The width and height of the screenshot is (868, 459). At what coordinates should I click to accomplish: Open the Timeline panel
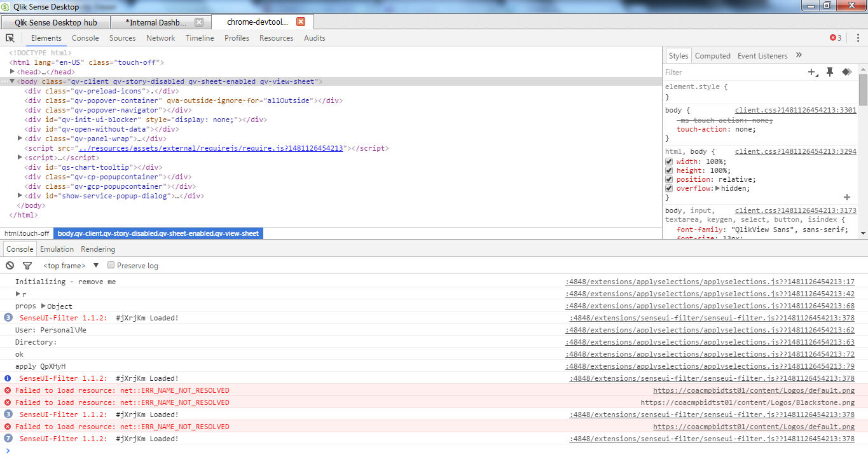pos(200,38)
